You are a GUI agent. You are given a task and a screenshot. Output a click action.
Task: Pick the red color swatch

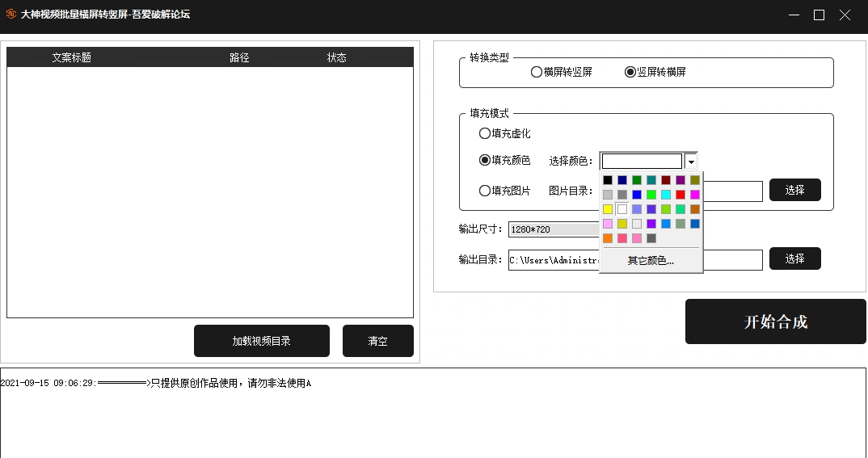pyautogui.click(x=680, y=194)
